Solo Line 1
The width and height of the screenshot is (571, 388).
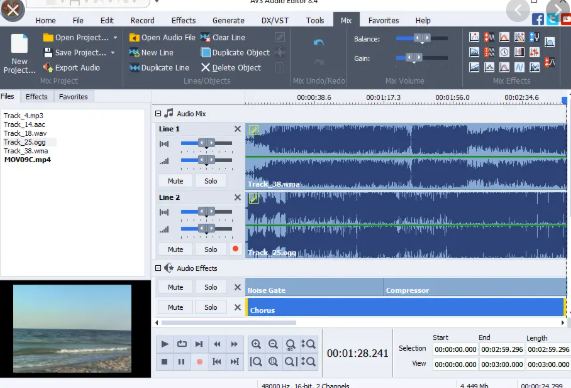(210, 181)
